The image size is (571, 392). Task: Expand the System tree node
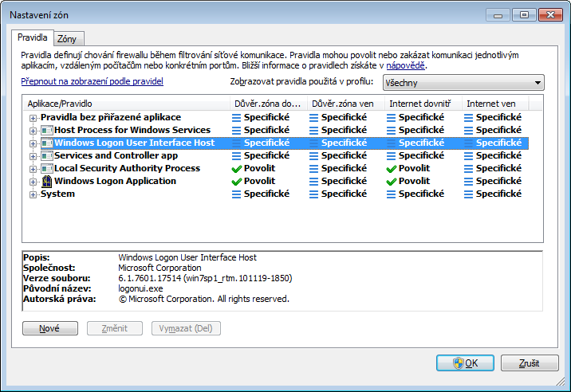tap(33, 194)
